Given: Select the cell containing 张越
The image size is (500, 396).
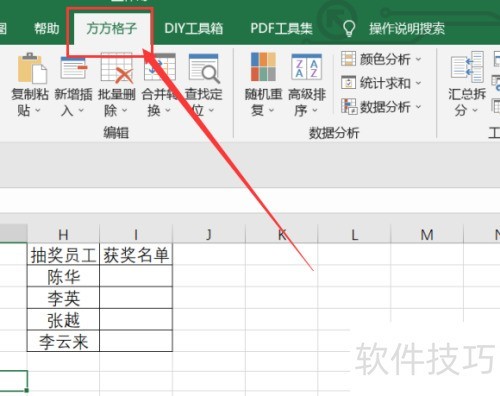Looking at the screenshot, I should [63, 320].
